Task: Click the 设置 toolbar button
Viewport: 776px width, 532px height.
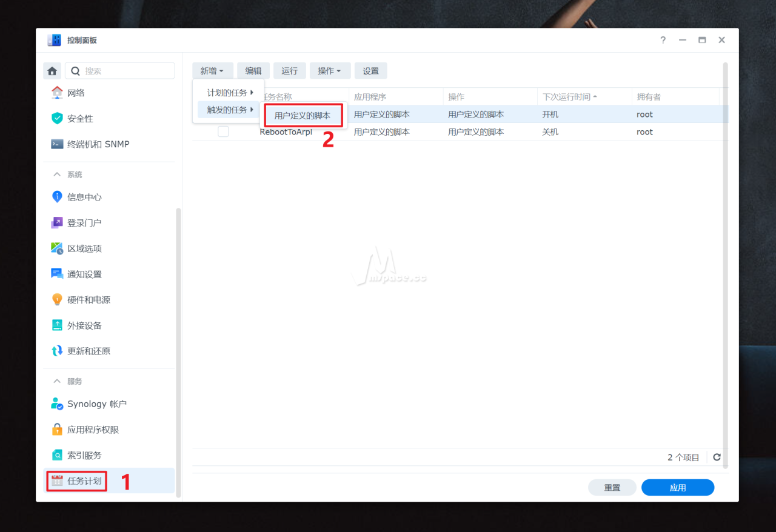Action: (x=371, y=71)
